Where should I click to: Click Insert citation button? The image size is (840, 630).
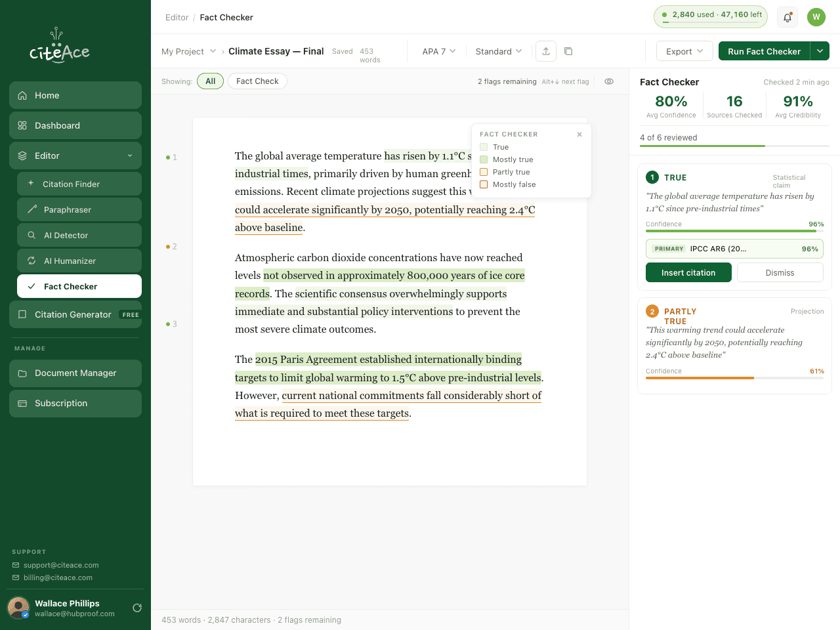(688, 272)
